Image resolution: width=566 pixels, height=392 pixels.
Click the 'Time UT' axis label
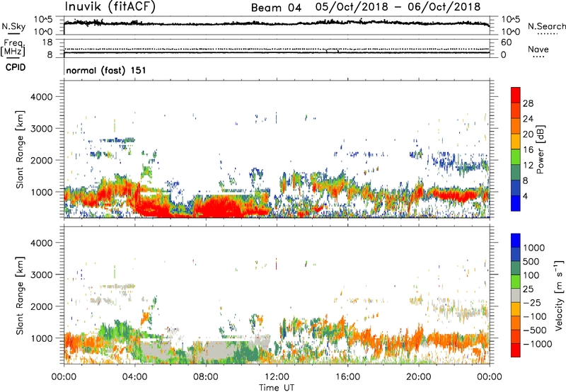tap(277, 388)
